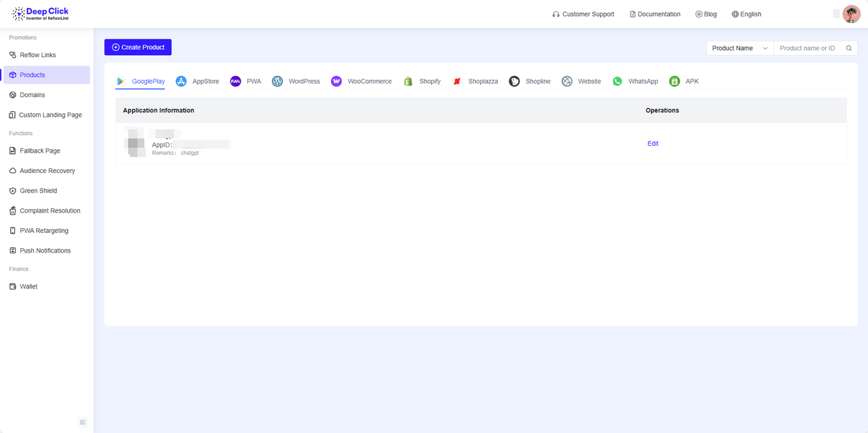Image resolution: width=868 pixels, height=433 pixels.
Task: Open Reflow Links in sidebar
Action: 38,55
